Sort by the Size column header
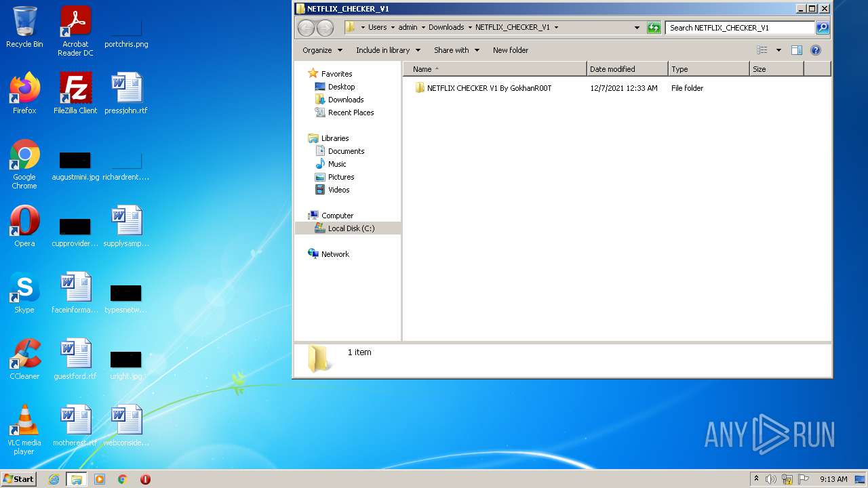 coord(776,69)
